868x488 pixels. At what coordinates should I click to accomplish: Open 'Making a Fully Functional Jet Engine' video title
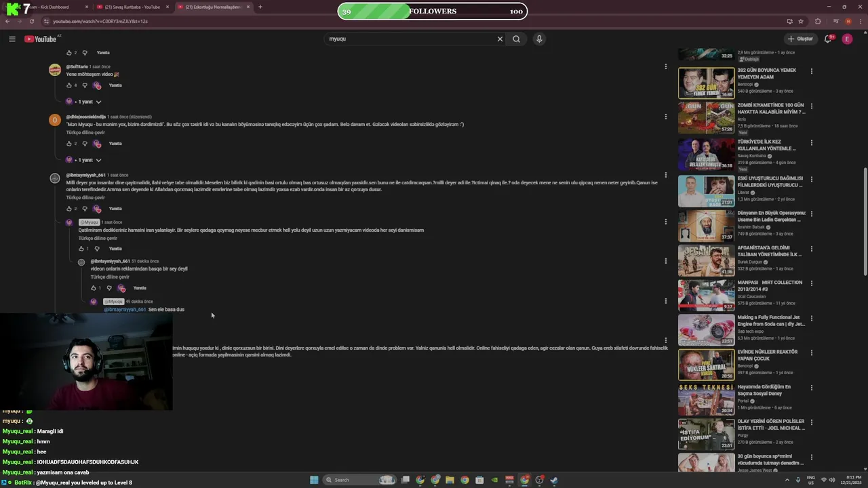771,321
